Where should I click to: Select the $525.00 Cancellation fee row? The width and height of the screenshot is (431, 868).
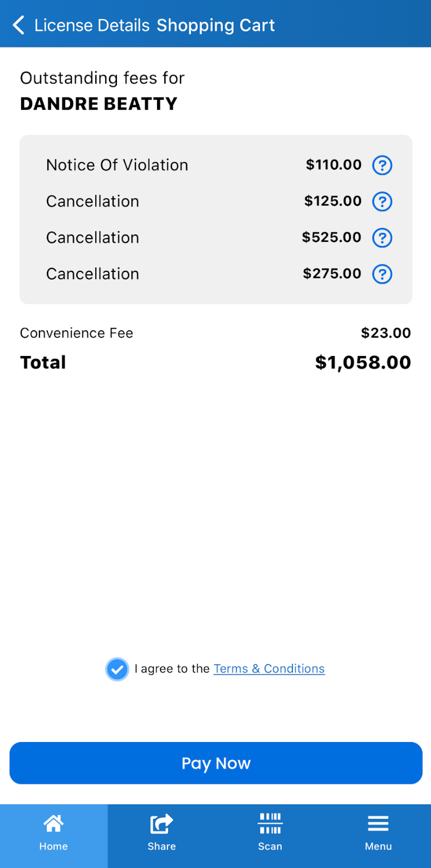coord(216,238)
